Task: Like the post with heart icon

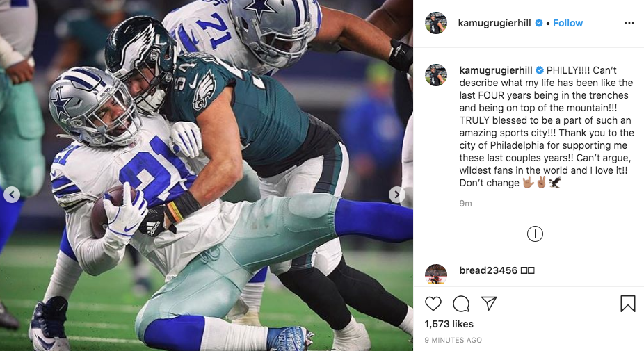Action: (433, 304)
